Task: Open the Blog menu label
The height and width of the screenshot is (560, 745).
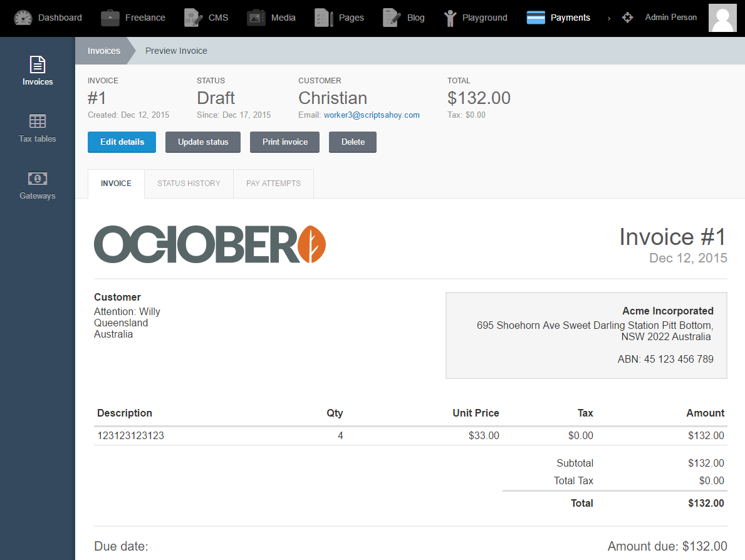Action: 416,18
